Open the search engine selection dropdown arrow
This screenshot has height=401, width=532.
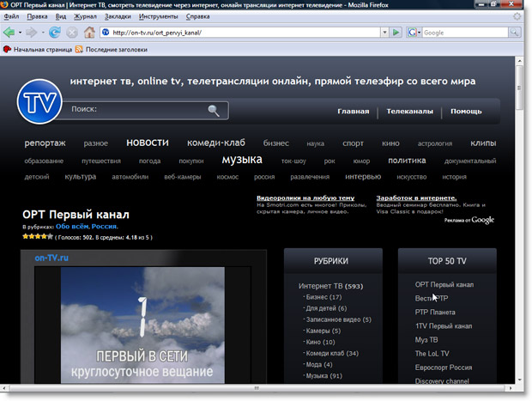point(420,33)
